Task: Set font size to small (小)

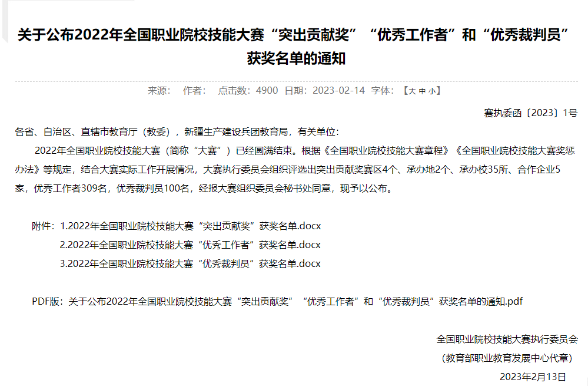Action: click(431, 91)
